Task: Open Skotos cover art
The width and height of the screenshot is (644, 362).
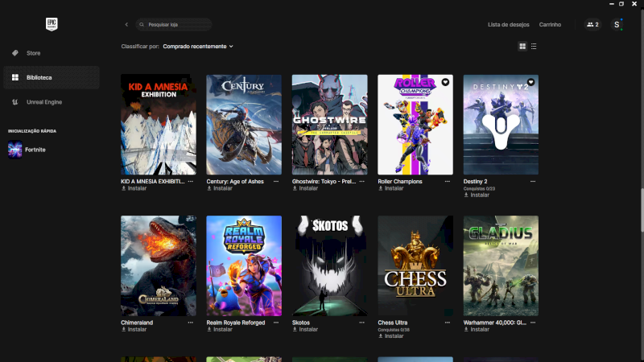Action: [330, 266]
